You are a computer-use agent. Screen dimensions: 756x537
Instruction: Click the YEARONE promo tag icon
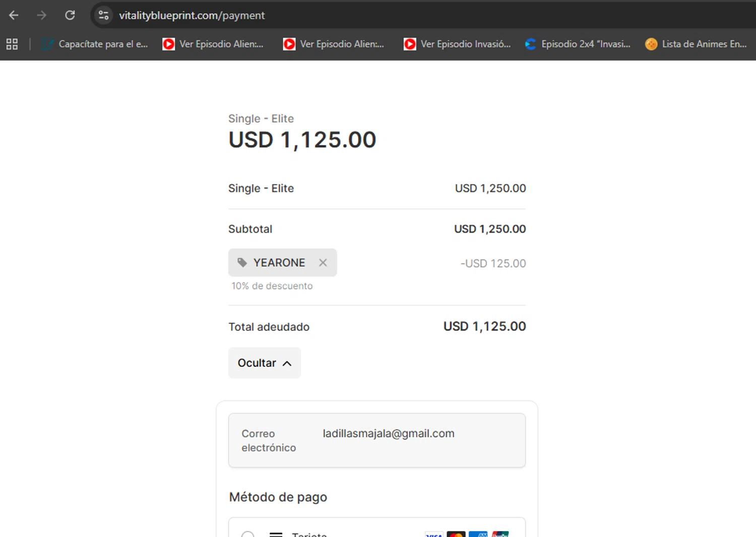(x=242, y=262)
